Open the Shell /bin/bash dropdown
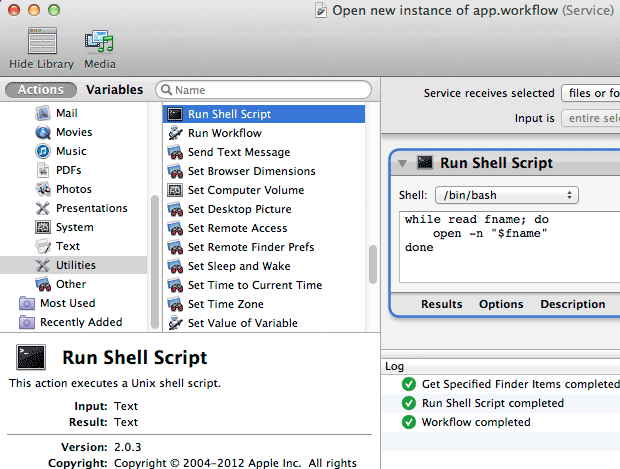 [x=506, y=195]
